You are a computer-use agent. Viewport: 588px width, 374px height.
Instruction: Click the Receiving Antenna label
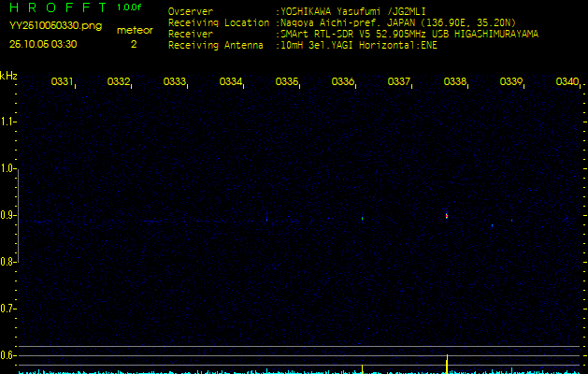tap(216, 46)
